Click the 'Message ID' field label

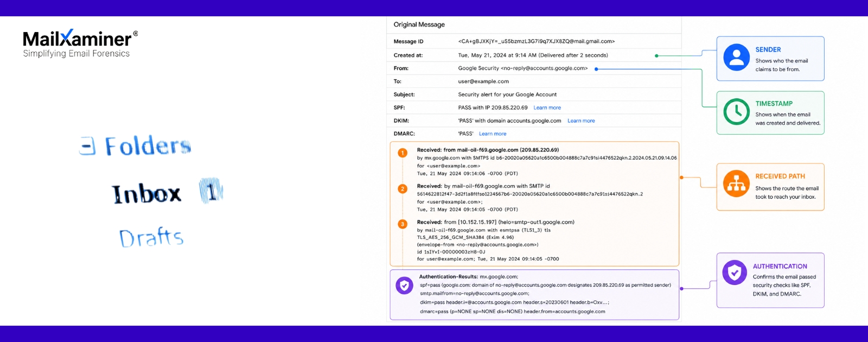point(409,41)
